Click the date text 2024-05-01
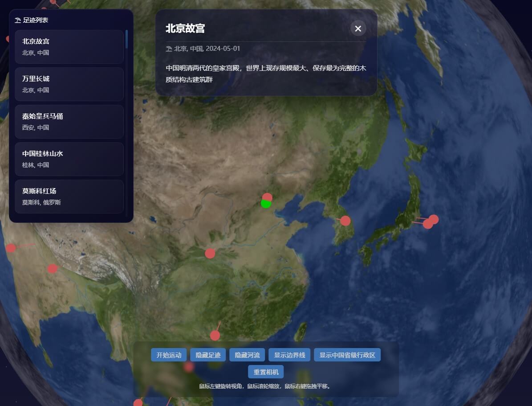Viewport: 532px width, 406px height. tap(223, 49)
